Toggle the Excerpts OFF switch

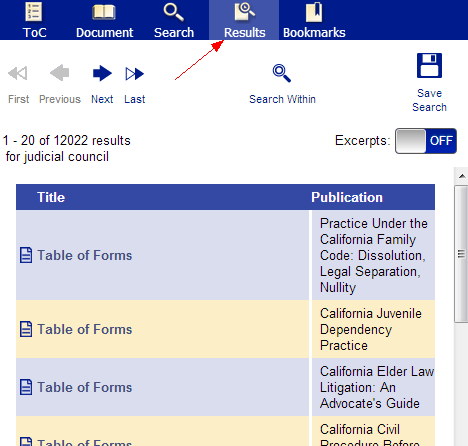click(426, 141)
